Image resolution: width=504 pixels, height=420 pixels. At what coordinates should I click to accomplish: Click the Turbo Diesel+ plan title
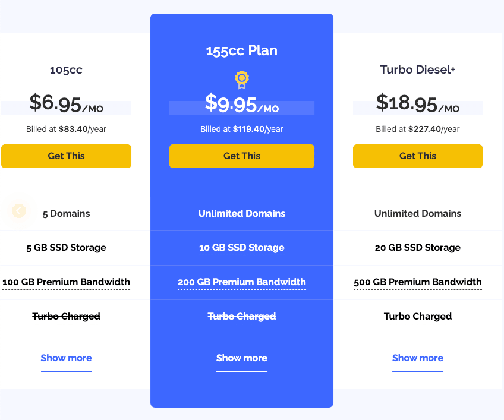pos(418,70)
